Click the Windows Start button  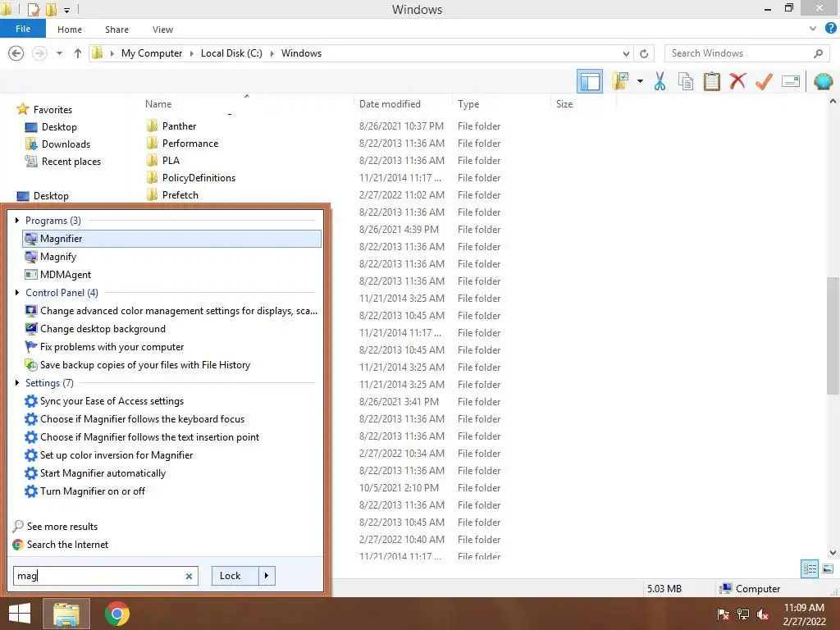[20, 614]
